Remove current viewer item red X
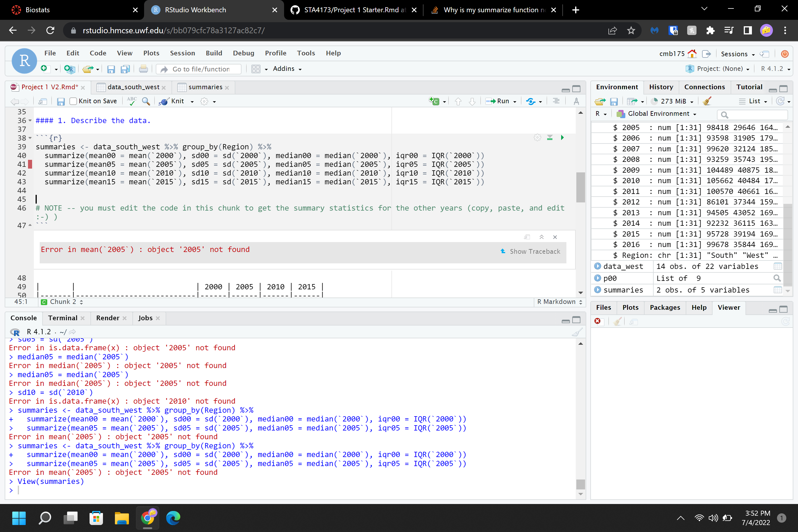The width and height of the screenshot is (798, 532). click(x=598, y=321)
